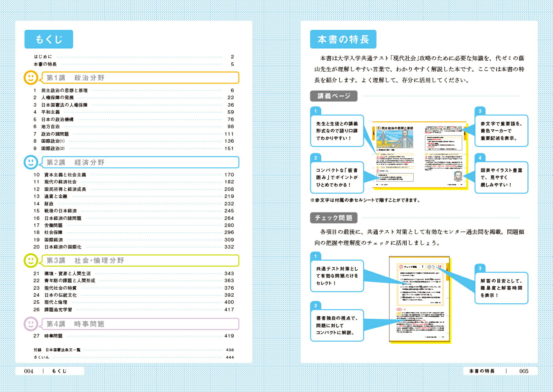Click the はじめに contents entry
This screenshot has width=553, height=392.
point(134,57)
